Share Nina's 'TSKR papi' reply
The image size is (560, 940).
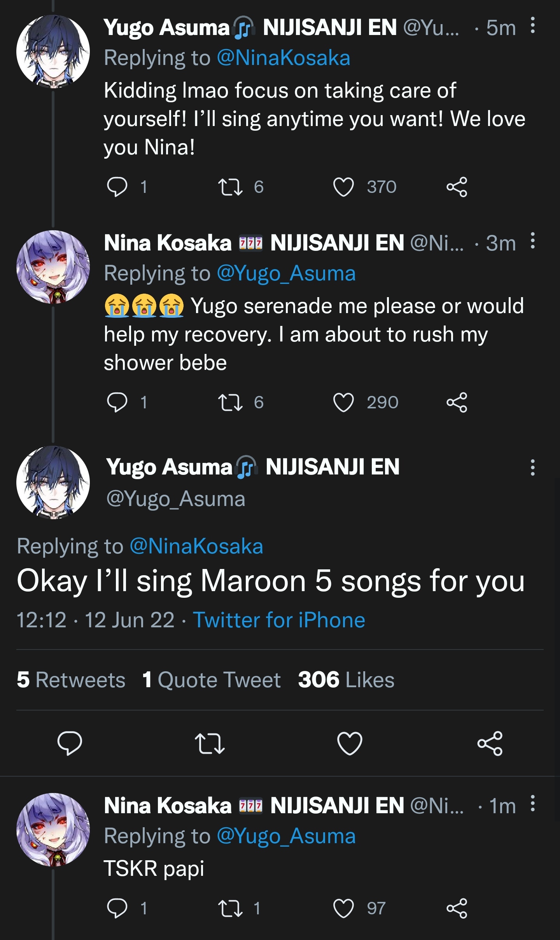click(457, 908)
